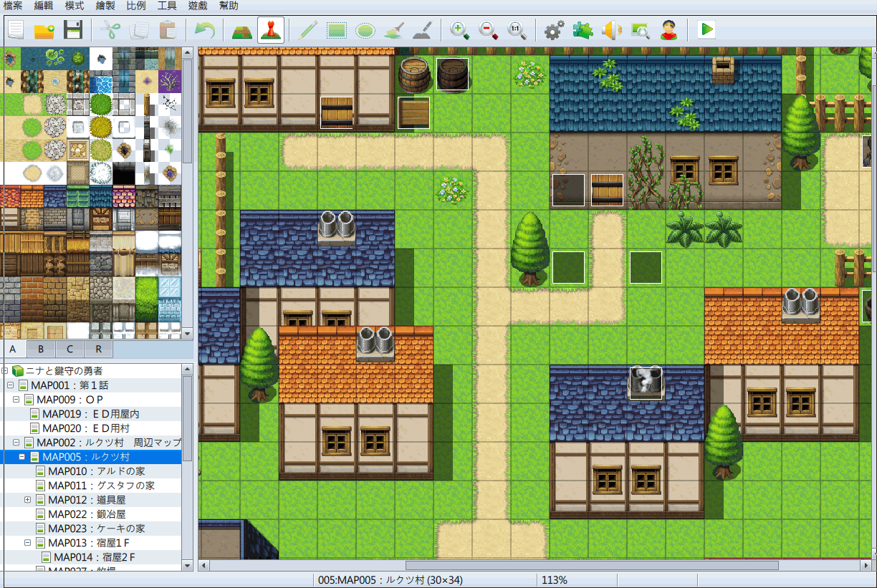The image size is (877, 588).
Task: Select the Ellipse drawing tool
Action: [365, 30]
